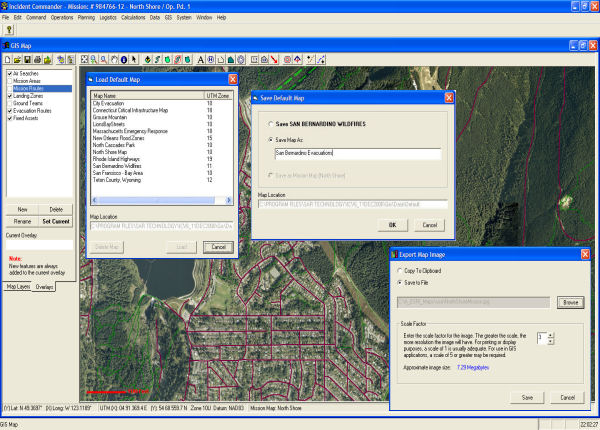Toggle the Fixed Assets overlay checkbox
Image resolution: width=600 pixels, height=430 pixels.
coord(10,118)
